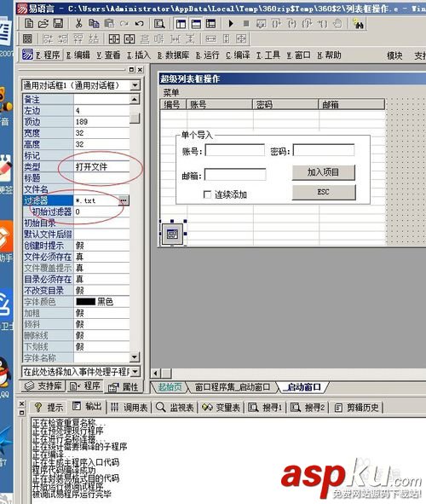The width and height of the screenshot is (426, 504).
Task: Switch to the 剪辑历史 tab
Action: click(357, 408)
